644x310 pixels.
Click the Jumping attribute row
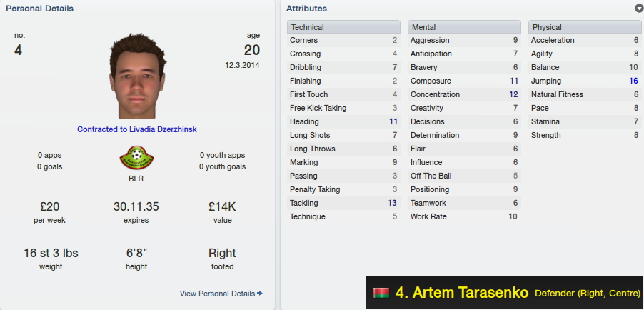tap(585, 81)
